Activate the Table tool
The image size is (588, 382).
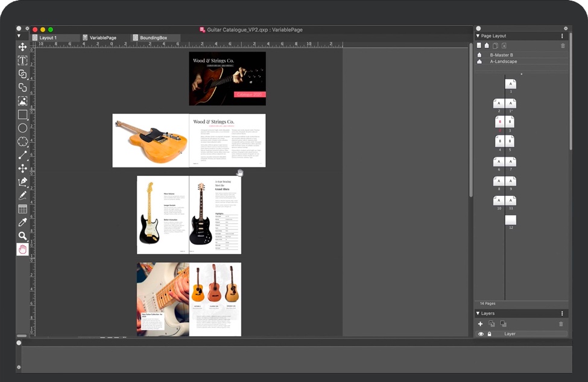pyautogui.click(x=22, y=209)
